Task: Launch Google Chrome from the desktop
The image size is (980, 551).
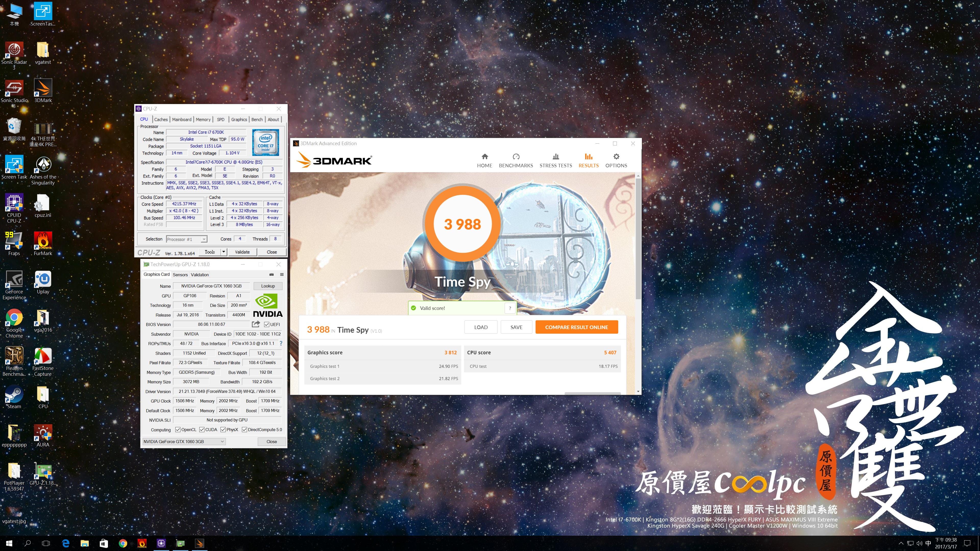Action: click(14, 323)
